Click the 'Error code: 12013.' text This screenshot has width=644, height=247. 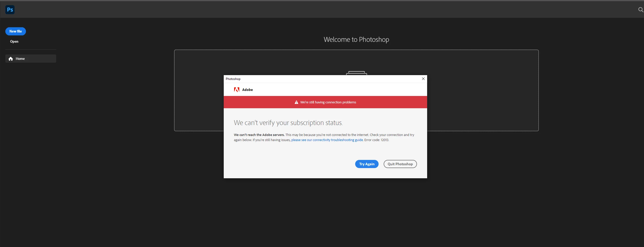377,140
